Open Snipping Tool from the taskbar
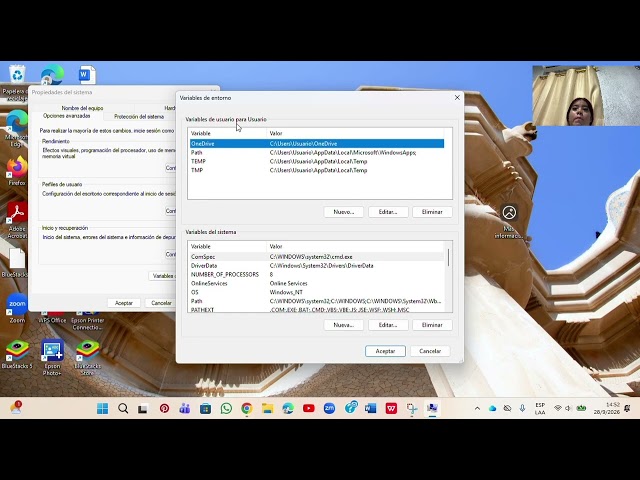The width and height of the screenshot is (640, 480). coord(412,408)
